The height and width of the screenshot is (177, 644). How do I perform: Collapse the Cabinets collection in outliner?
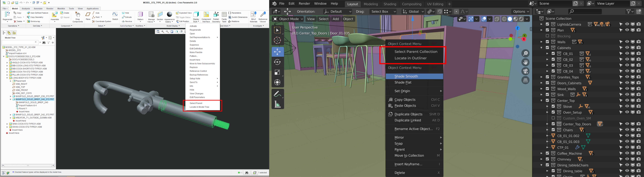[x=541, y=48]
